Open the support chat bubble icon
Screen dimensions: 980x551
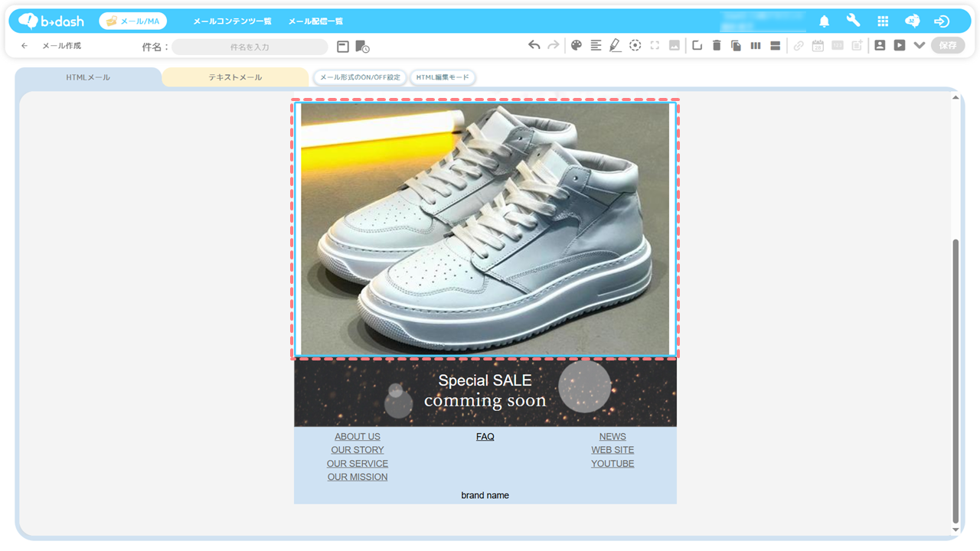pyautogui.click(x=912, y=21)
